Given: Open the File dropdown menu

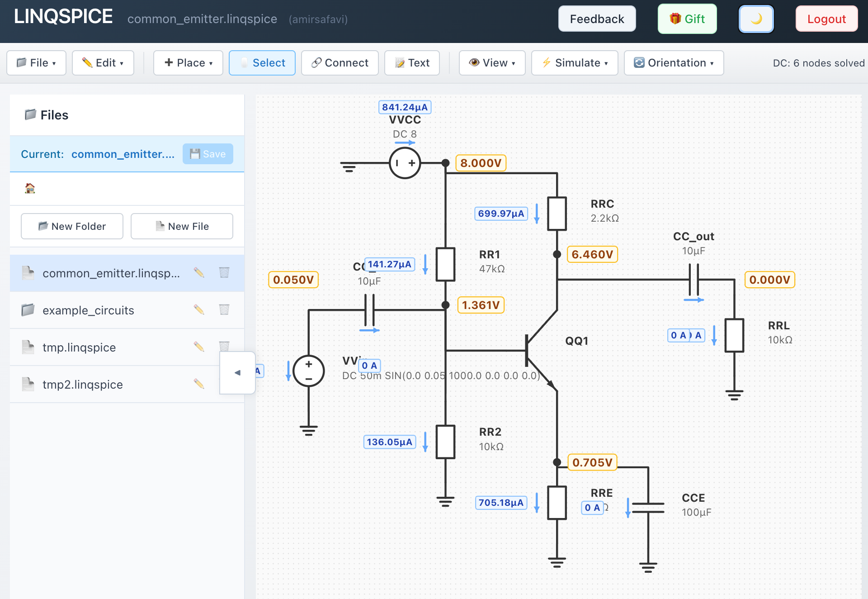Looking at the screenshot, I should click(x=36, y=63).
